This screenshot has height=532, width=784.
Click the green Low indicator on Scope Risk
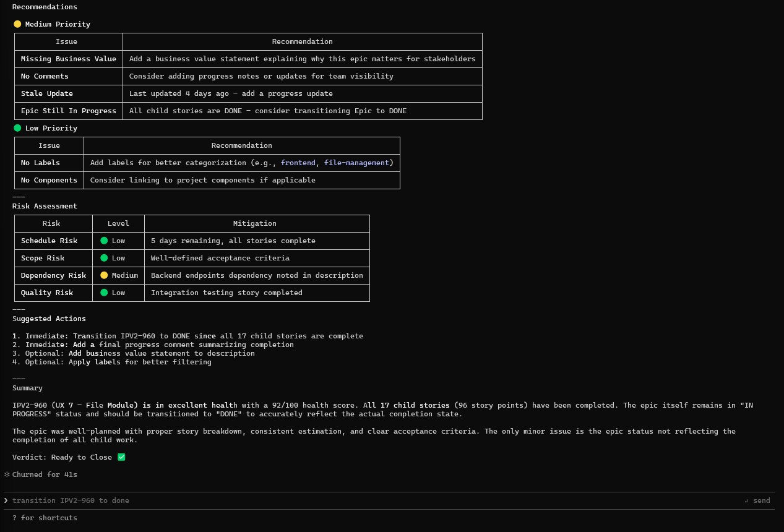[104, 257]
